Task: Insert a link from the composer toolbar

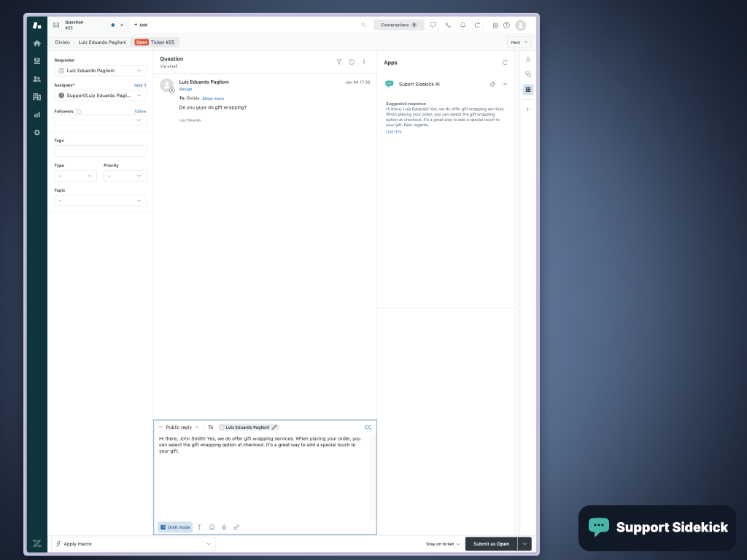Action: tap(236, 526)
